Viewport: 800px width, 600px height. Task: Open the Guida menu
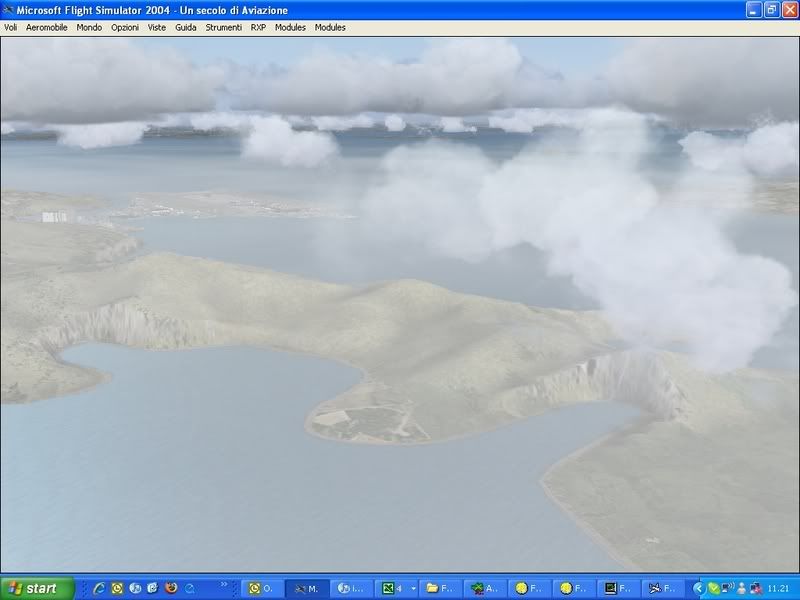click(186, 28)
